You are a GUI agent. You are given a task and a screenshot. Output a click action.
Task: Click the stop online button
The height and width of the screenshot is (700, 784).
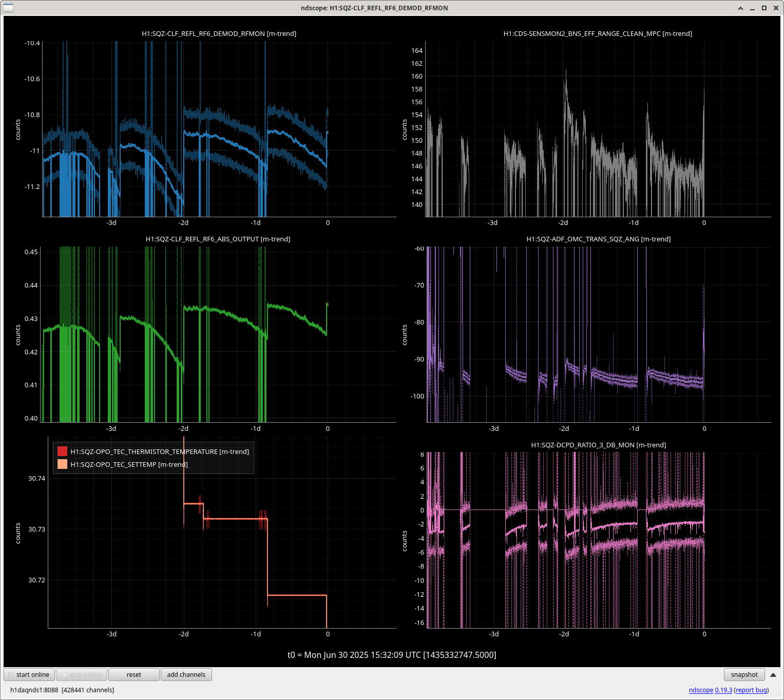click(x=82, y=674)
